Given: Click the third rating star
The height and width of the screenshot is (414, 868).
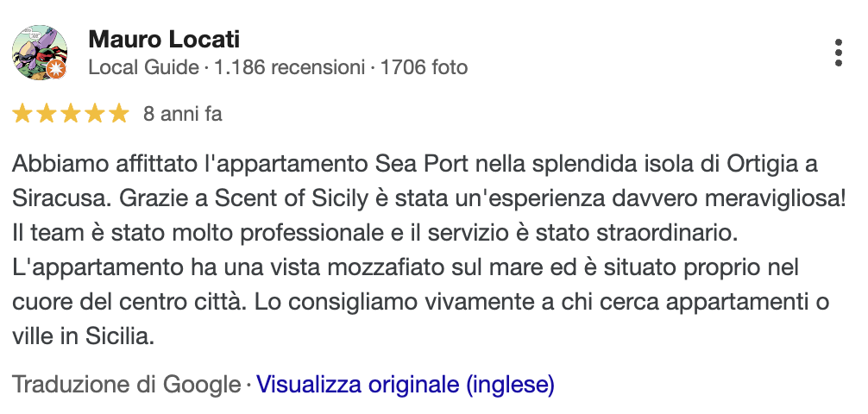Looking at the screenshot, I should 70,114.
